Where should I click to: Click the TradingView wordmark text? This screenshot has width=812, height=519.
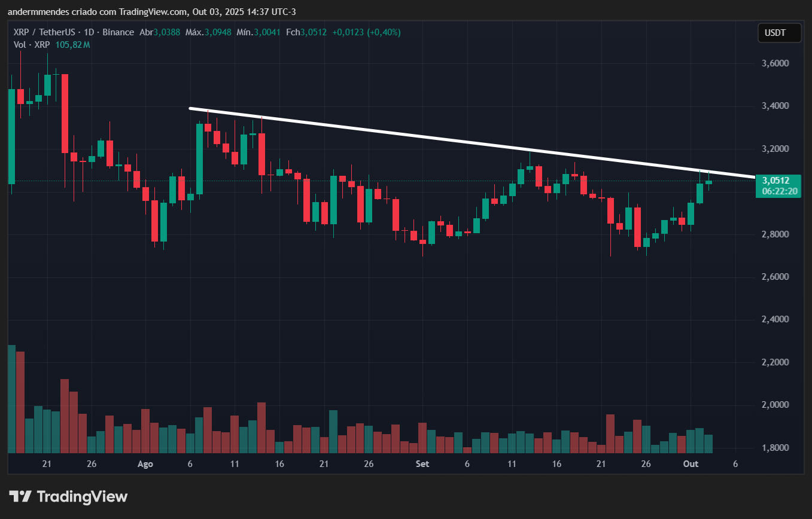pyautogui.click(x=82, y=496)
